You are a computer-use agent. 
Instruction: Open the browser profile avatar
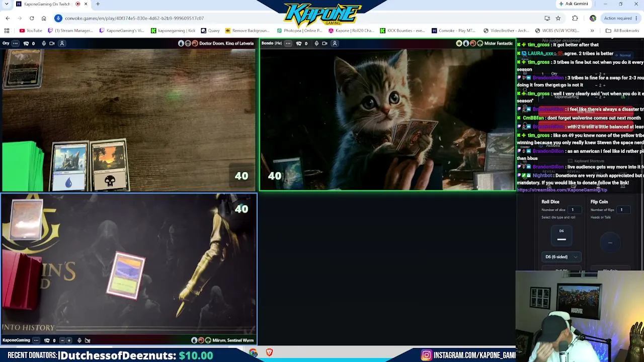pyautogui.click(x=593, y=18)
